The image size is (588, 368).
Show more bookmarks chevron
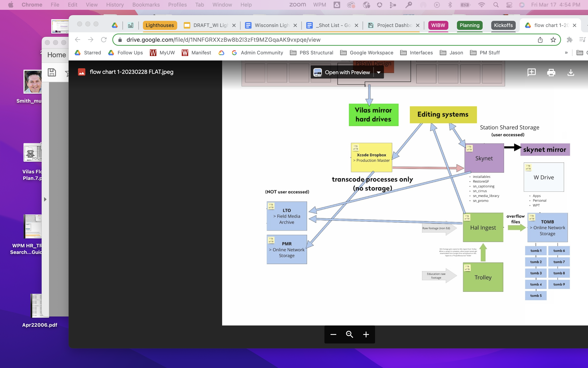566,53
